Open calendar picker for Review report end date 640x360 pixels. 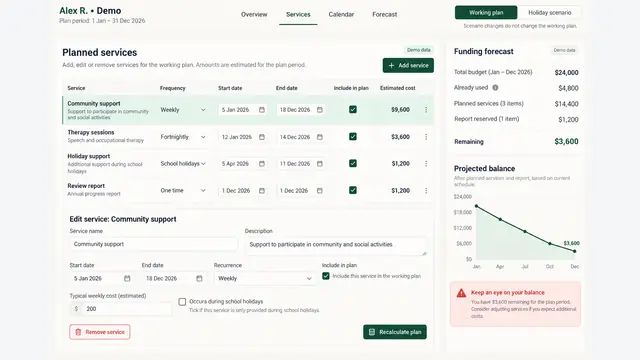[x=320, y=191]
